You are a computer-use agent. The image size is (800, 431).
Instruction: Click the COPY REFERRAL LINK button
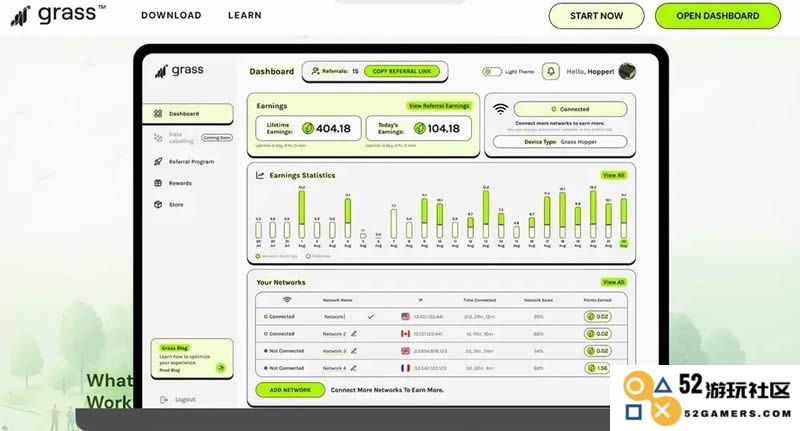point(402,71)
